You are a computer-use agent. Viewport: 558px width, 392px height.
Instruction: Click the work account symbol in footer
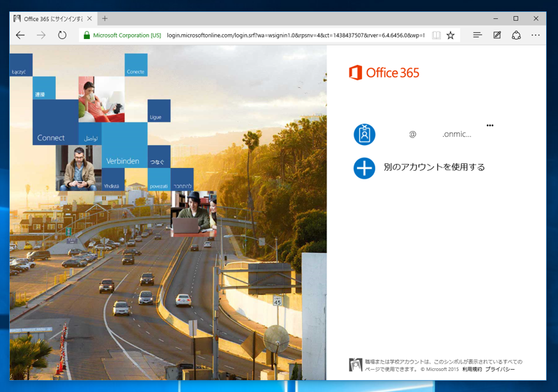pyautogui.click(x=356, y=365)
